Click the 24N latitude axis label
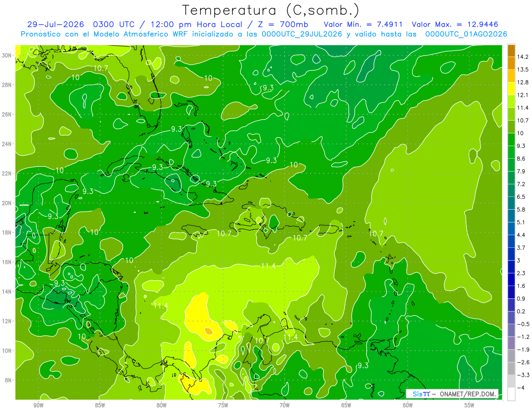 8,144
